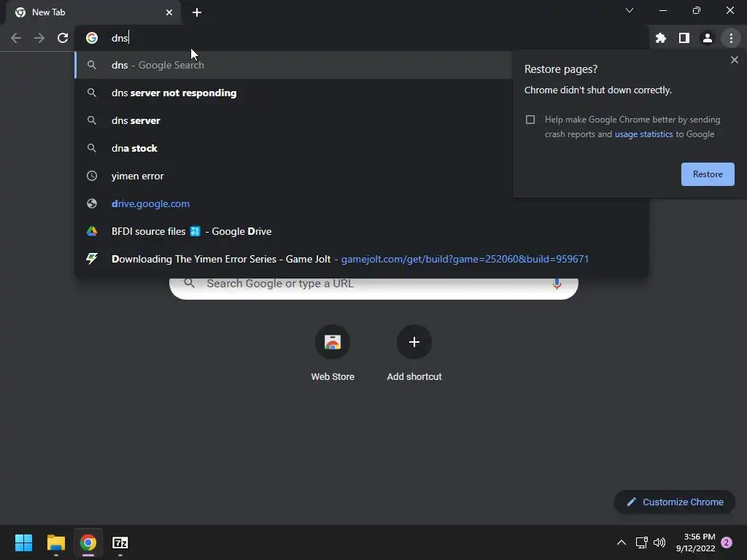Image resolution: width=747 pixels, height=560 pixels.
Task: Open the notification badge showing 2
Action: pos(727,542)
